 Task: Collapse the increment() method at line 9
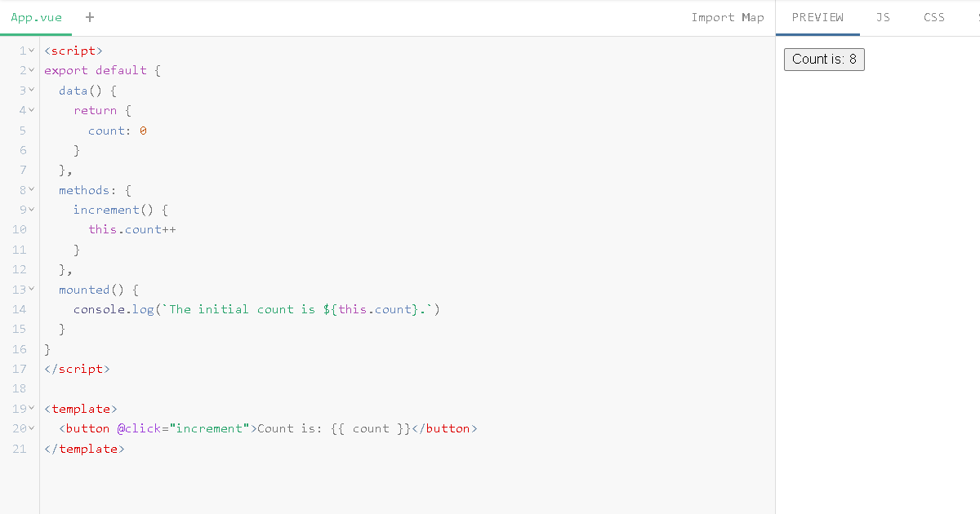(32, 210)
